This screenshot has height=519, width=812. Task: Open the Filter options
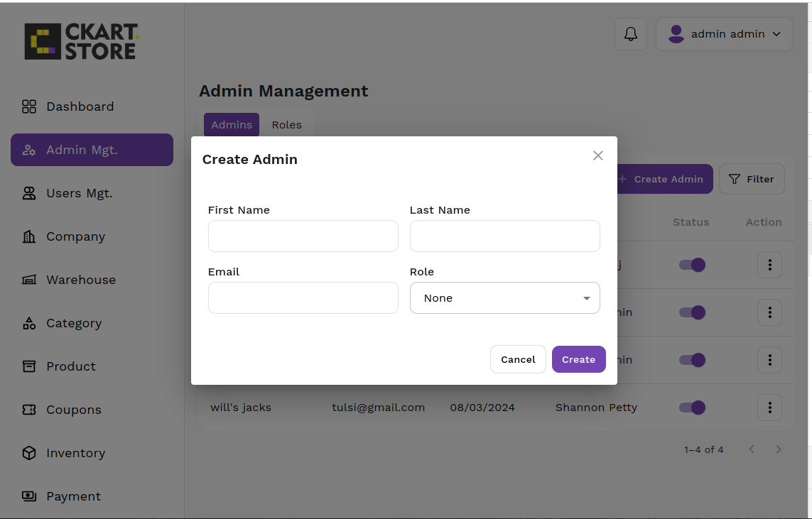pos(751,179)
